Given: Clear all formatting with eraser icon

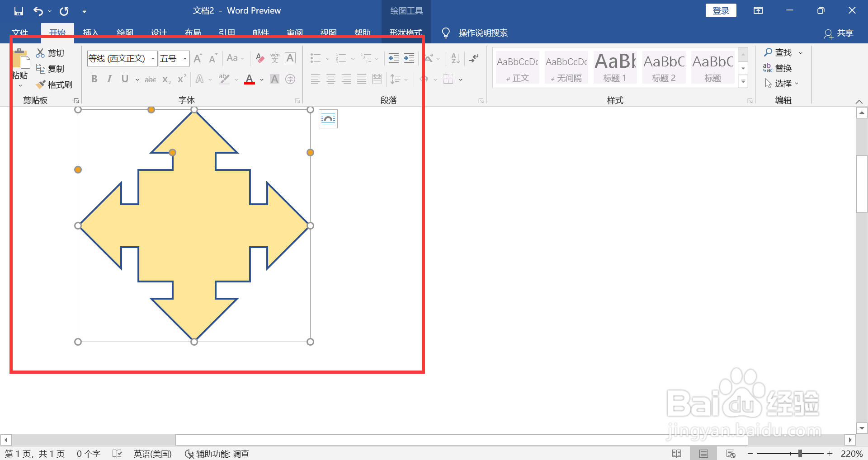Looking at the screenshot, I should [x=260, y=58].
